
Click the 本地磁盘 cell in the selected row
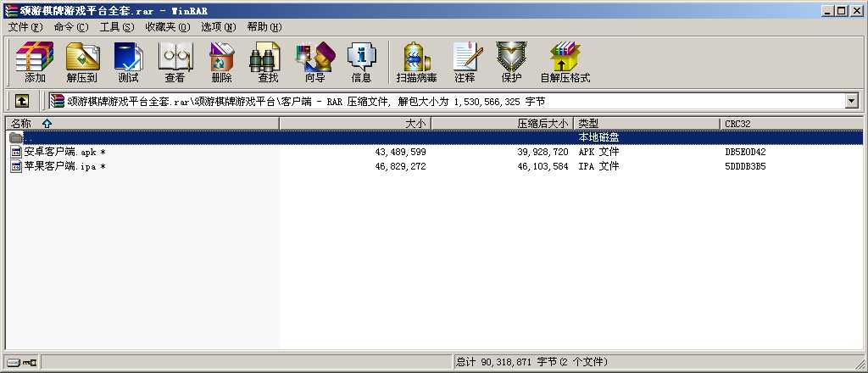(598, 137)
